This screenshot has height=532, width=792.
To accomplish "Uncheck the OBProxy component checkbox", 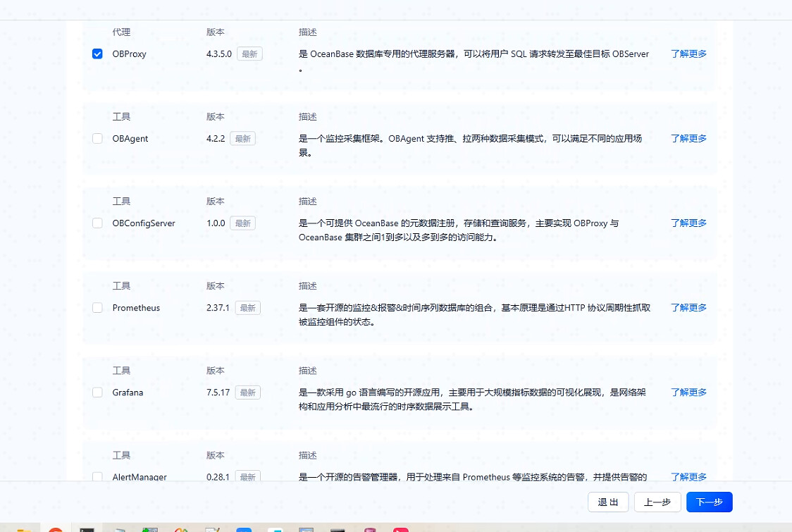I will (x=97, y=54).
